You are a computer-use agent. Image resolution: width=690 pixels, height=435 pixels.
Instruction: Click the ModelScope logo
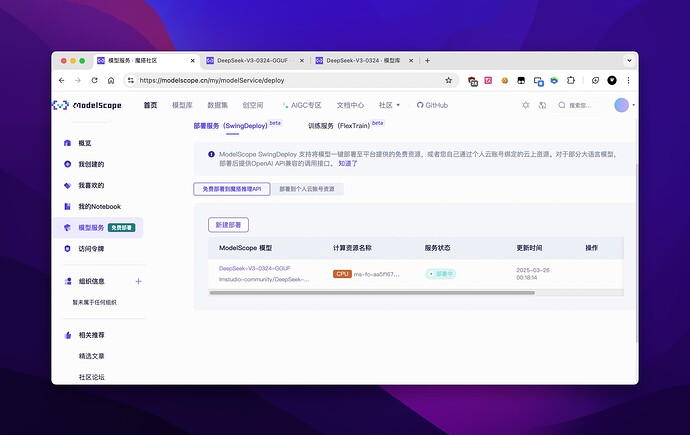(87, 105)
